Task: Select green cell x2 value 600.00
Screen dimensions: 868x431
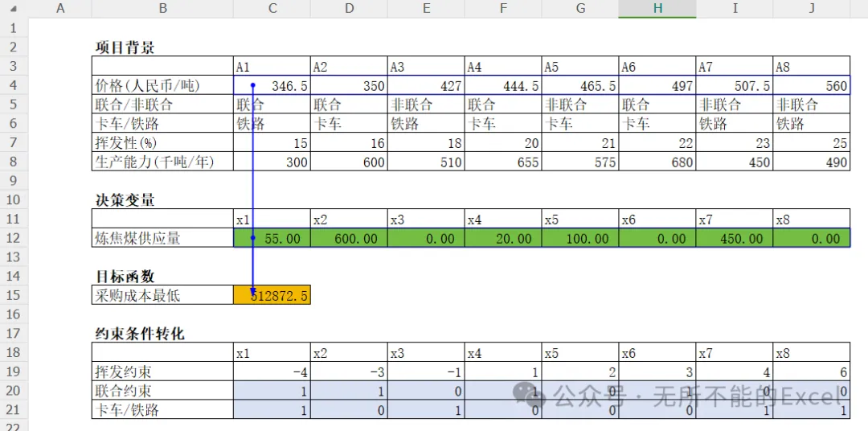Action: click(349, 238)
